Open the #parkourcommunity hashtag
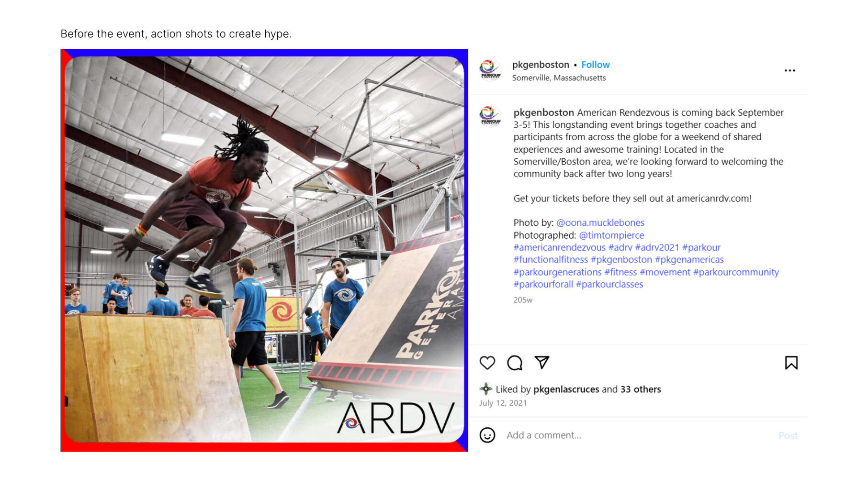This screenshot has width=868, height=488. 736,272
